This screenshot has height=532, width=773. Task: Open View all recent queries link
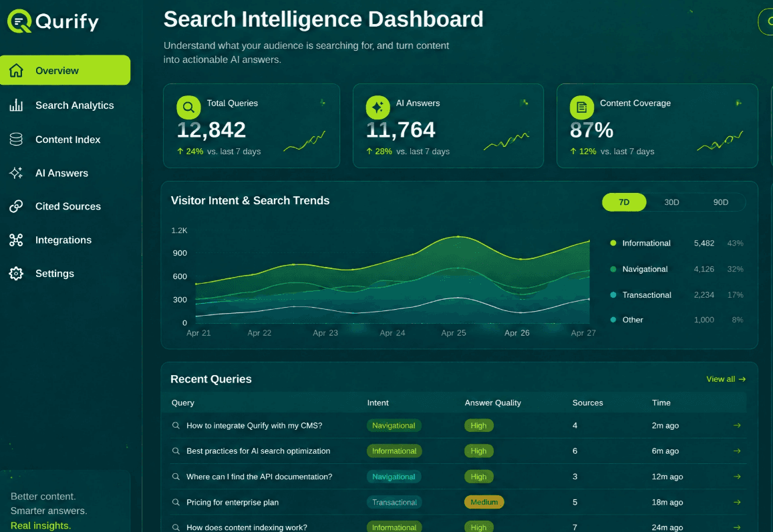[x=726, y=378]
